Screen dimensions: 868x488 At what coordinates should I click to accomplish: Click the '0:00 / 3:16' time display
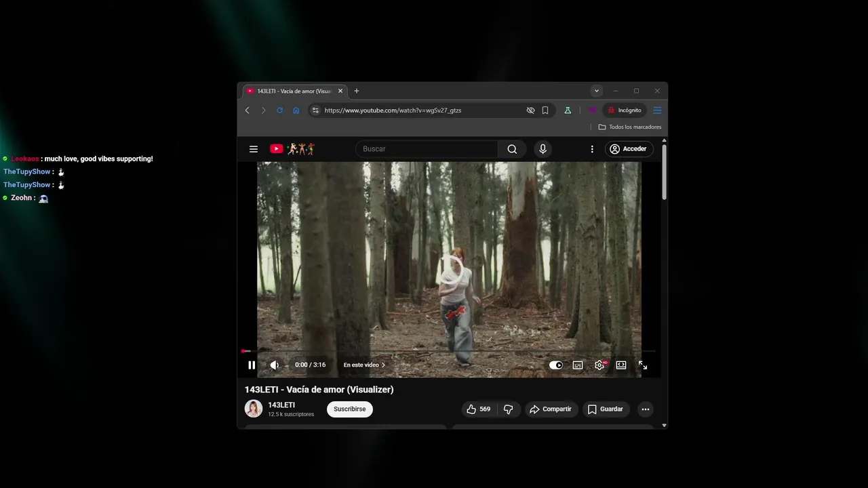click(311, 365)
